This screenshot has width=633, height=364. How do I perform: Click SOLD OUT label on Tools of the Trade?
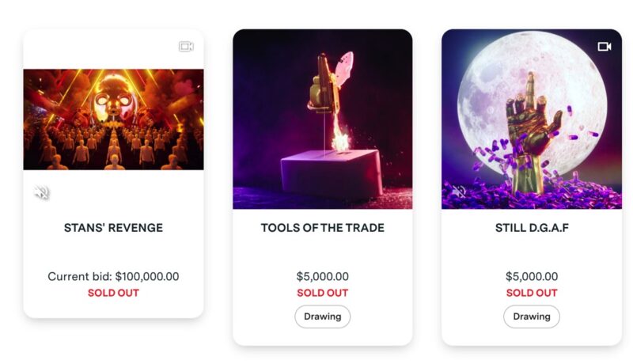[x=322, y=293]
